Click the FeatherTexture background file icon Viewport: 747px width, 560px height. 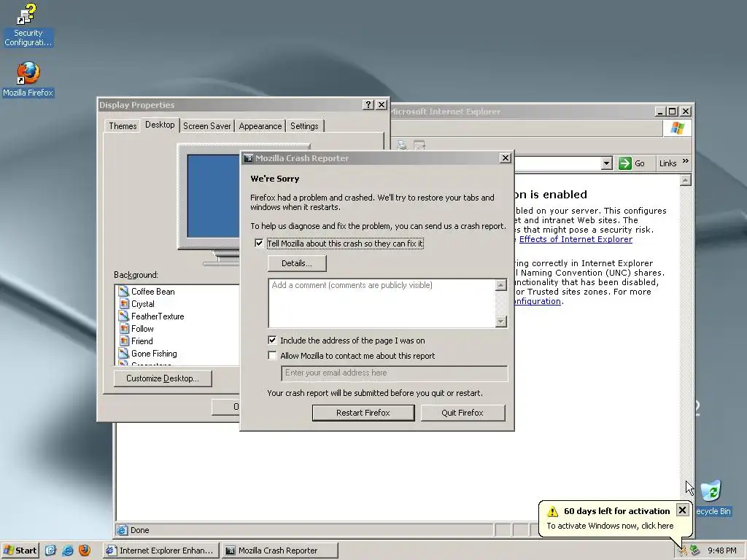pyautogui.click(x=123, y=316)
